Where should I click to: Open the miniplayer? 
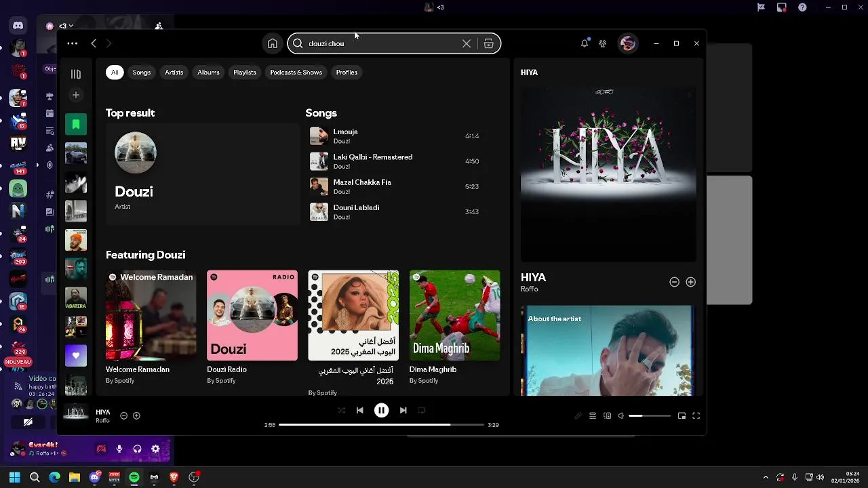tap(682, 415)
